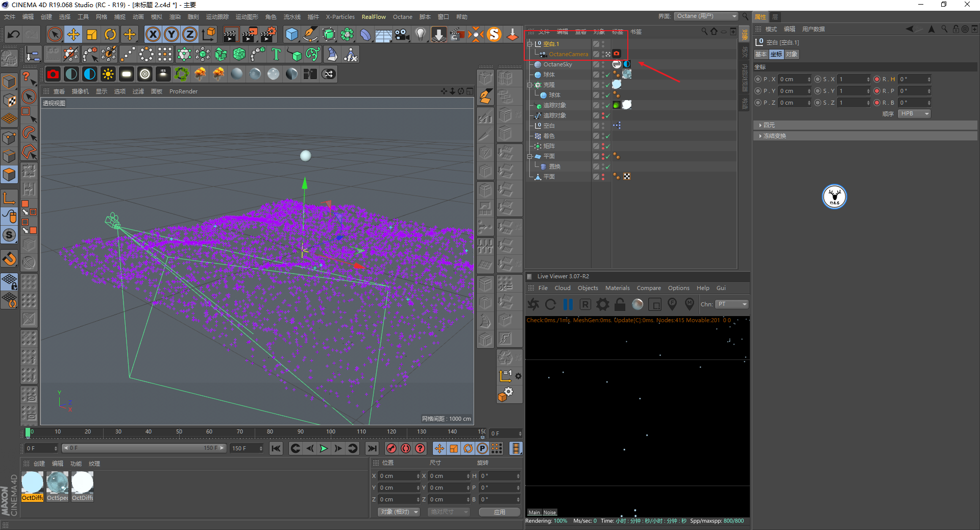Image resolution: width=980 pixels, height=530 pixels.
Task: Click the timeline preview range slider bar
Action: [143, 448]
